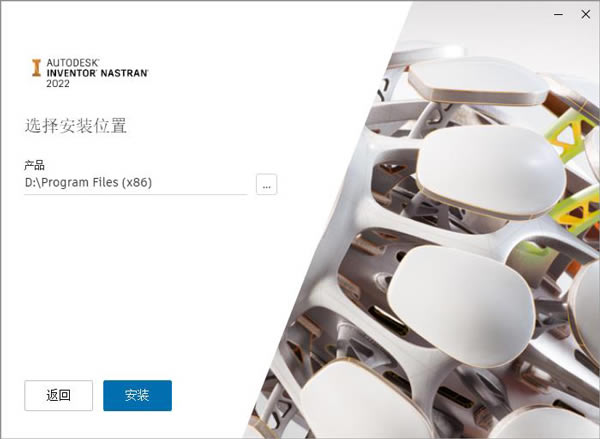
Task: Click the orange Inventor "I" logo icon
Action: [x=36, y=68]
